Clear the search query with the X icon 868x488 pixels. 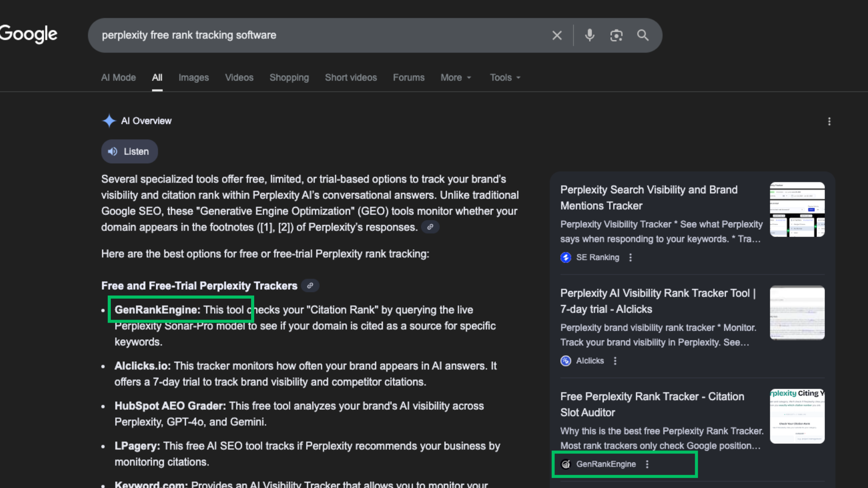[557, 35]
